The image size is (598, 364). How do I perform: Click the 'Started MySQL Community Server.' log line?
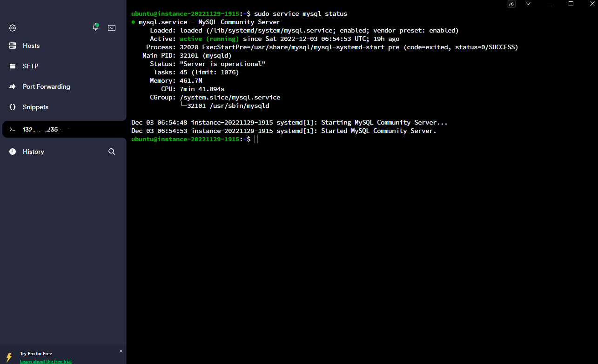(x=284, y=131)
